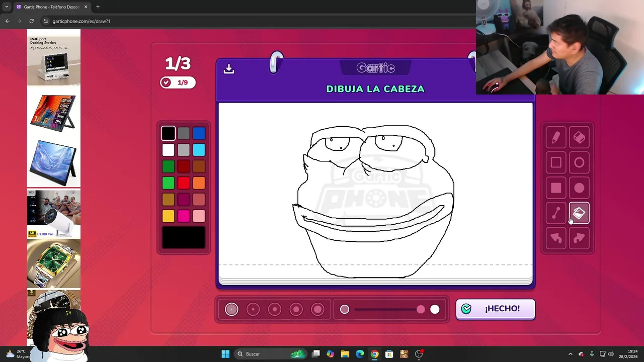Choose the outlined rectangle tool
Viewport: 644px width, 362px height.
pyautogui.click(x=556, y=162)
